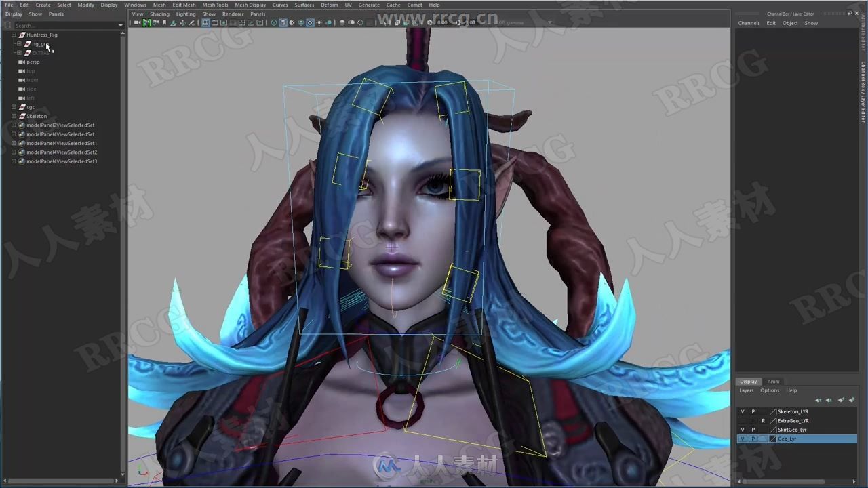Open the viewport Shading menu
The image size is (868, 488).
point(159,14)
